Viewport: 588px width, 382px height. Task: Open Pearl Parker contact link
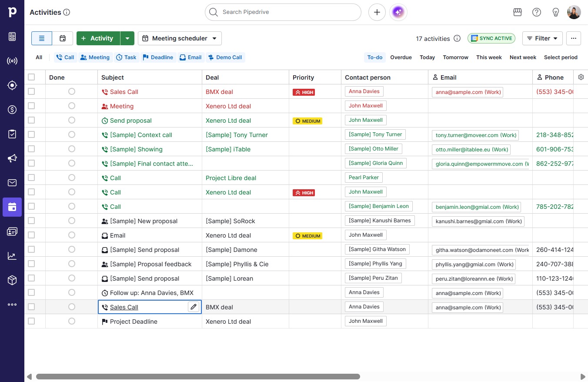[x=364, y=178]
